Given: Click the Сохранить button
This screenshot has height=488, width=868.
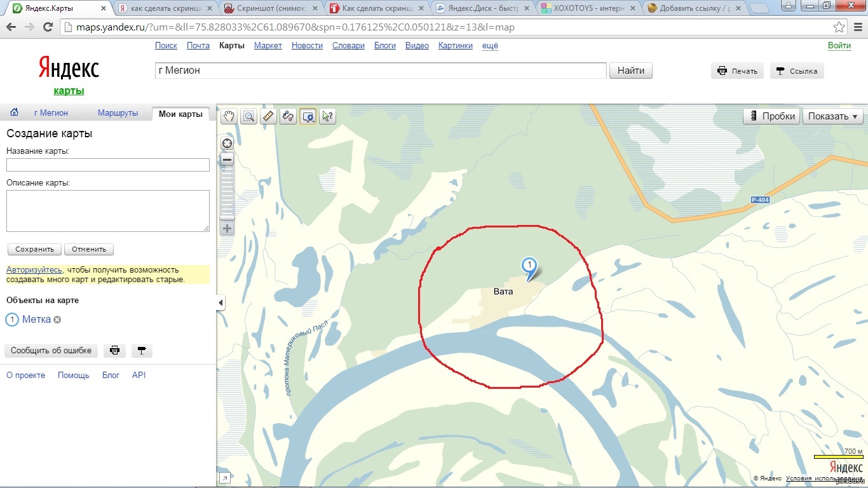Looking at the screenshot, I should pos(35,249).
